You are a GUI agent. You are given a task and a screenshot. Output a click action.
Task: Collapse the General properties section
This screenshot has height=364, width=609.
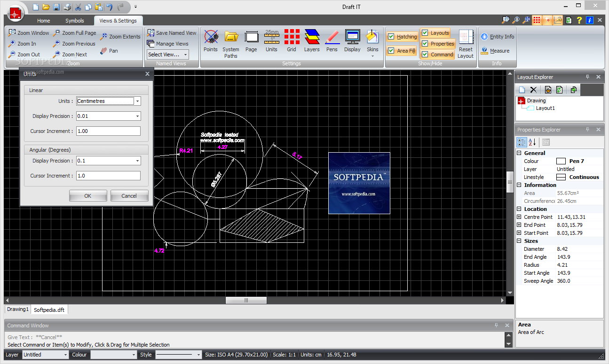(x=519, y=153)
